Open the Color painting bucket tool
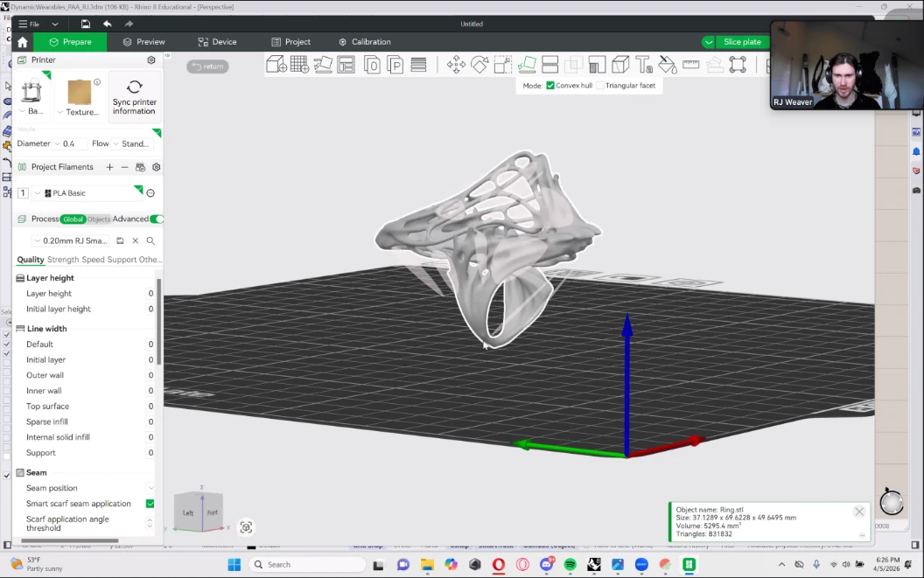 (x=668, y=65)
